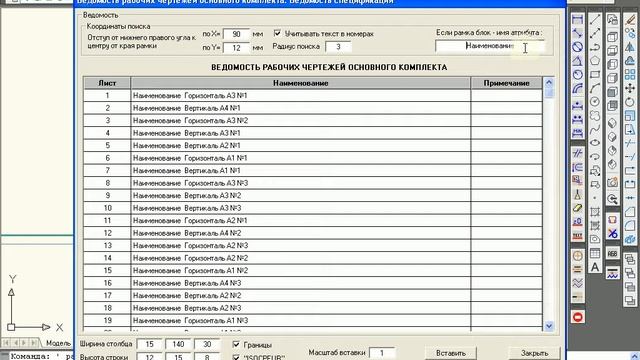This screenshot has width=640, height=360.
Task: Select the Offset tool
Action: [630, 61]
